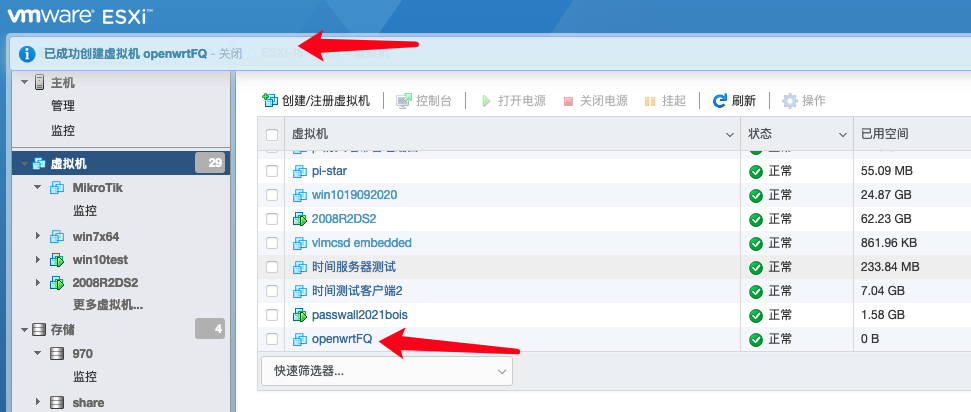Check the openwrtFQ row checkbox
Screen dimensions: 971x412
(272, 339)
